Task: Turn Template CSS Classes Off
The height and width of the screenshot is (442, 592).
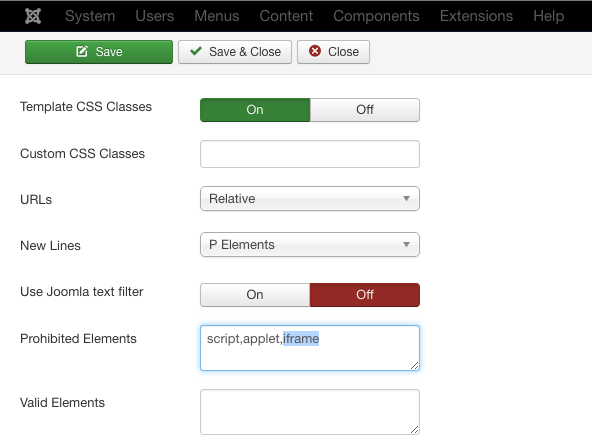Action: (x=365, y=110)
